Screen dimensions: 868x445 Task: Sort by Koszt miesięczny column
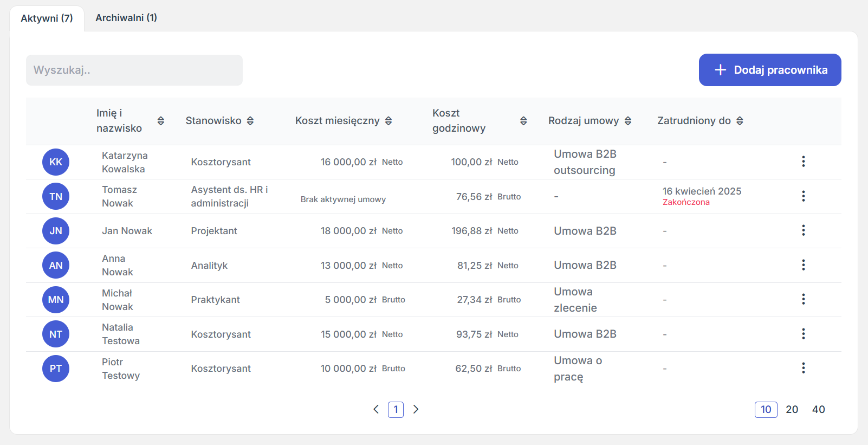388,121
